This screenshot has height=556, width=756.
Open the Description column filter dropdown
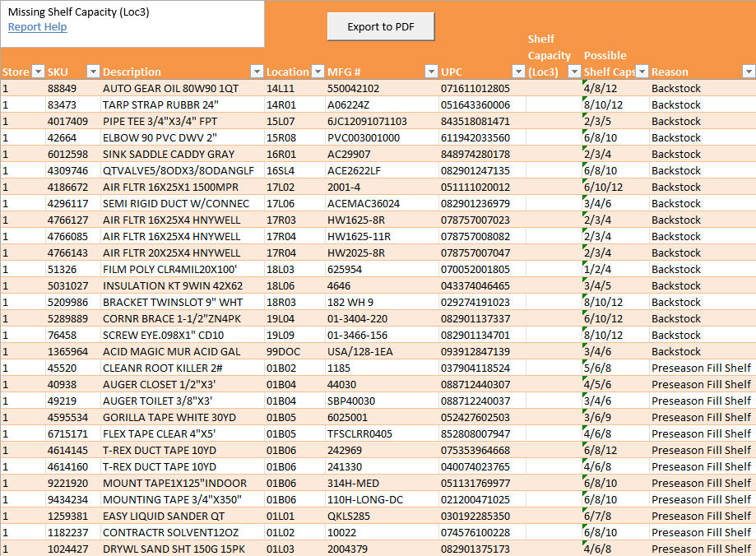pyautogui.click(x=257, y=72)
